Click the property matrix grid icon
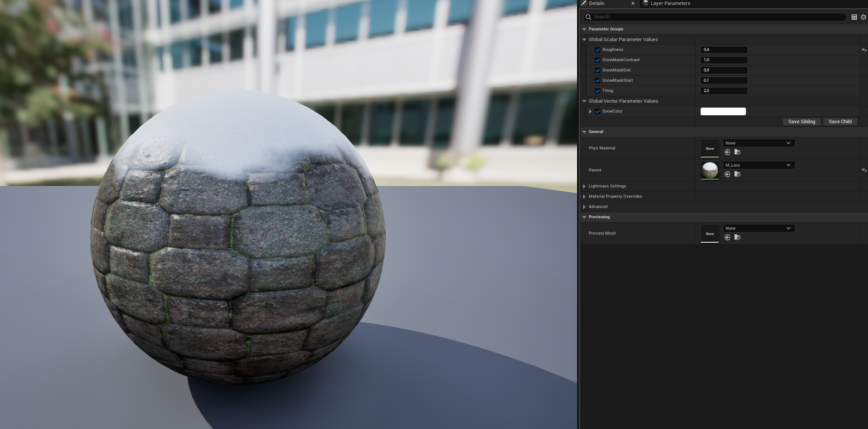The width and height of the screenshot is (868, 429). [x=854, y=17]
